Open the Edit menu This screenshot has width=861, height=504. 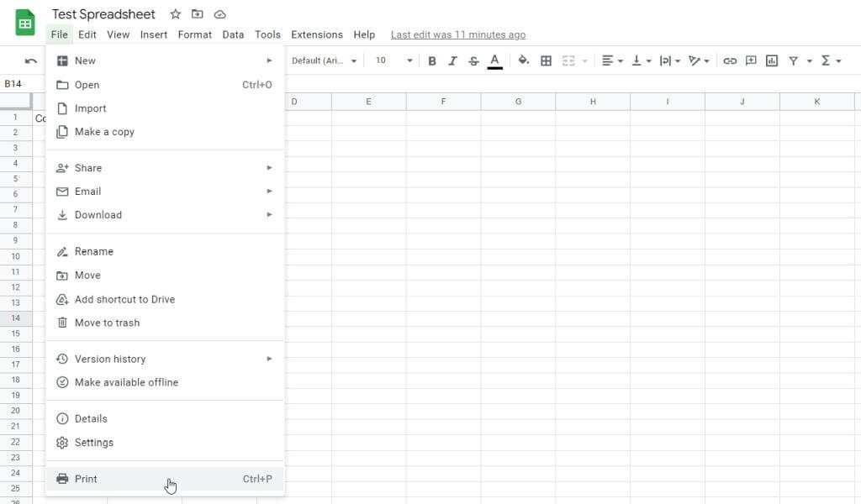click(x=87, y=34)
